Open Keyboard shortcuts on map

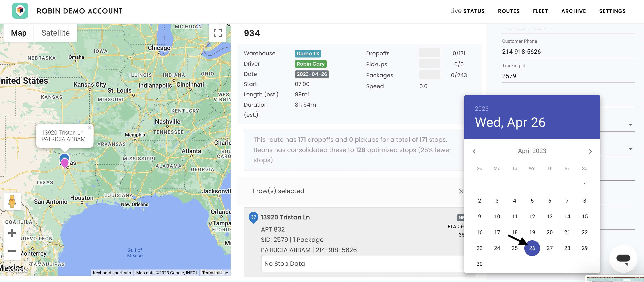(x=112, y=273)
